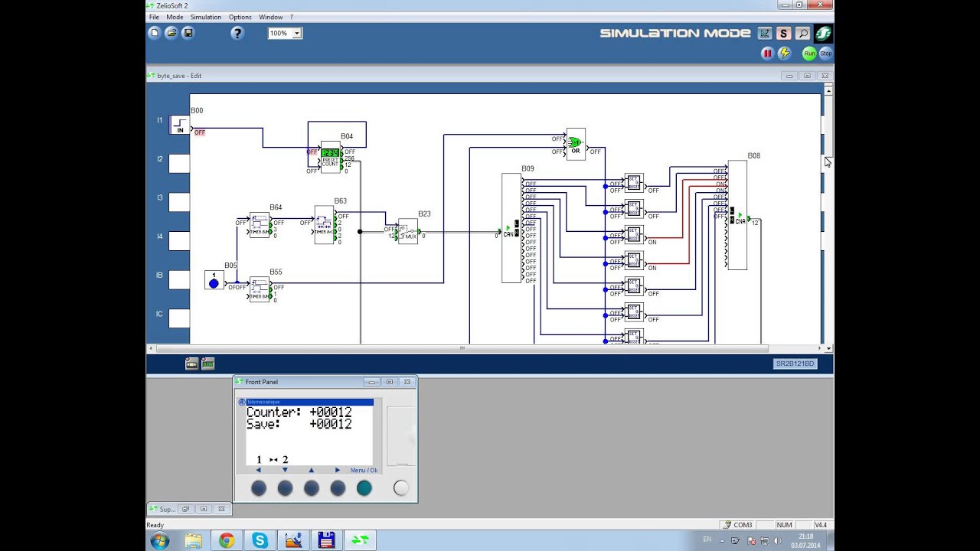The height and width of the screenshot is (551, 980).
Task: Toggle the I1 input block IN
Action: [x=180, y=125]
